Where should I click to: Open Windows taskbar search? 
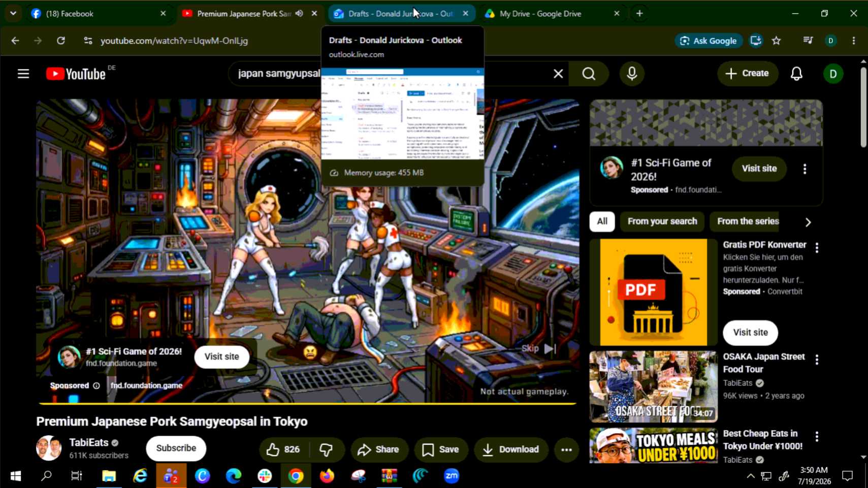[46, 476]
